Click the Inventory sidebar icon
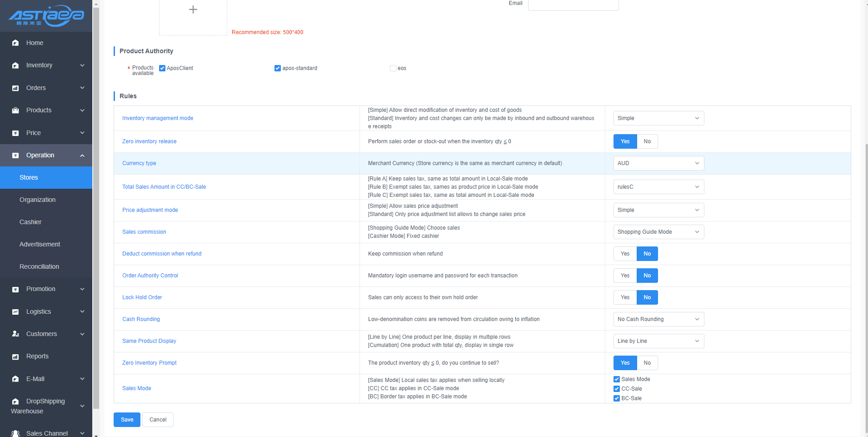Viewport: 868px width, 437px height. (x=15, y=65)
